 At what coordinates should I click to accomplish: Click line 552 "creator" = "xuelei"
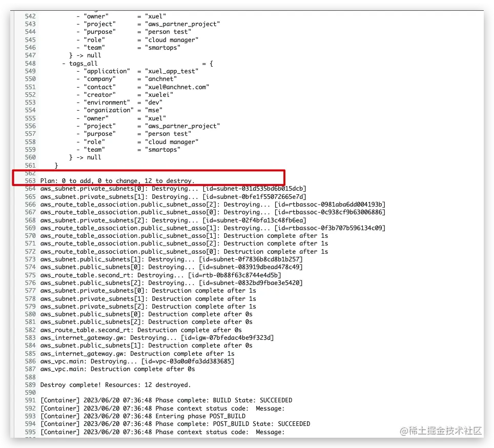point(125,95)
